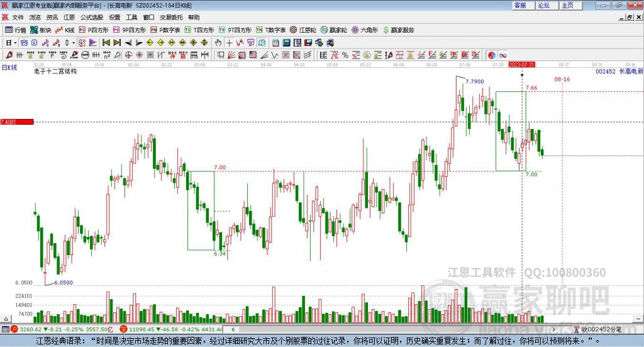Open the 交易委托 menu
Screen dimensions: 644x347
pyautogui.click(x=171, y=17)
